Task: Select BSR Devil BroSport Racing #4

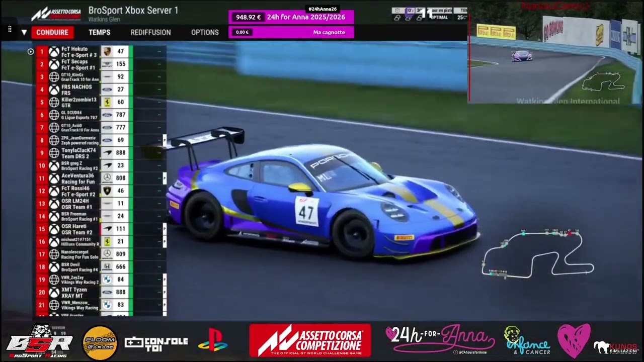Action: point(79,266)
